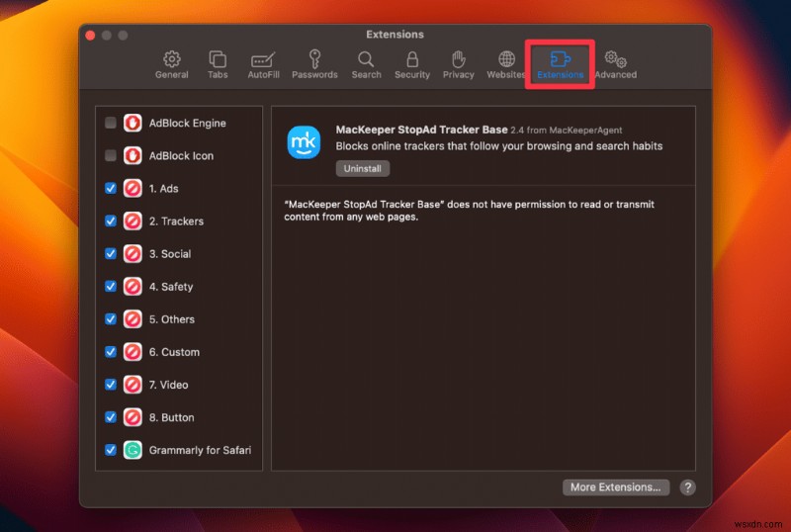
Task: Click the block icon beside 2. Trackers
Action: click(132, 222)
